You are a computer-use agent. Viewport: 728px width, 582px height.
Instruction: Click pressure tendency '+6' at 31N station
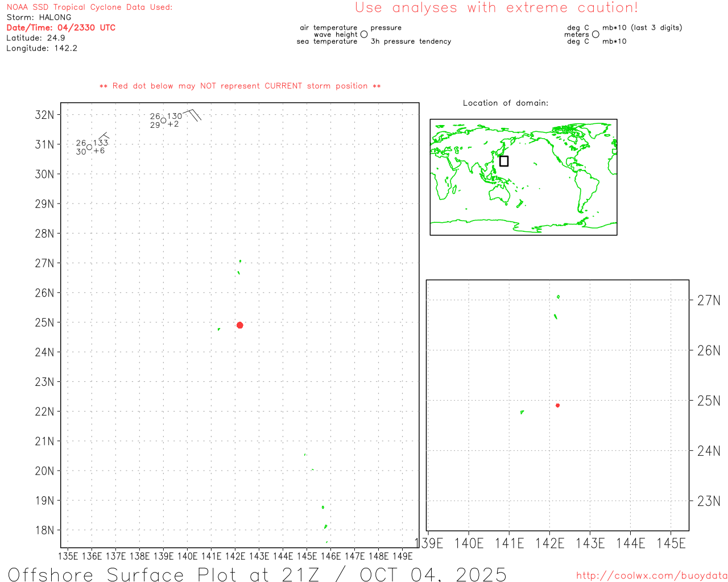[99, 151]
